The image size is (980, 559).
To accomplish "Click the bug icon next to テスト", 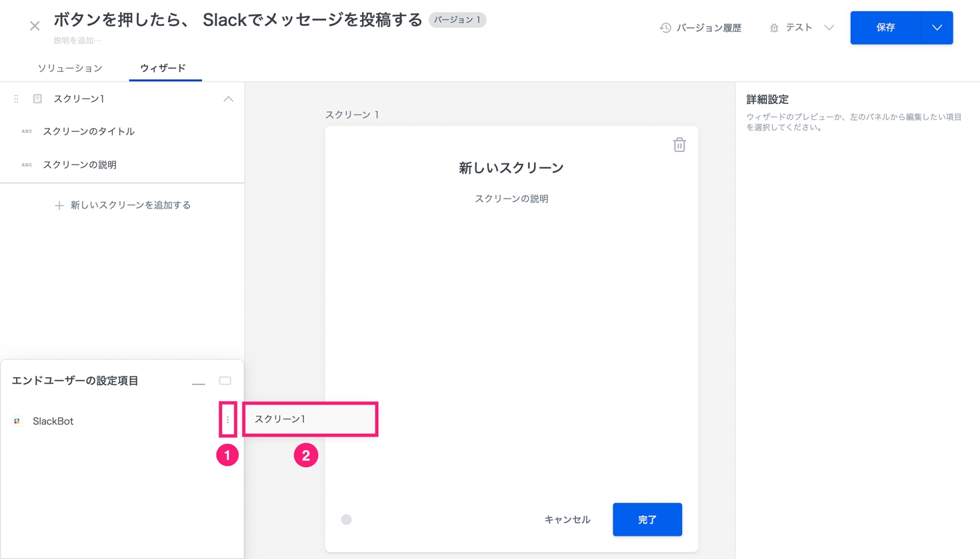I will [773, 28].
